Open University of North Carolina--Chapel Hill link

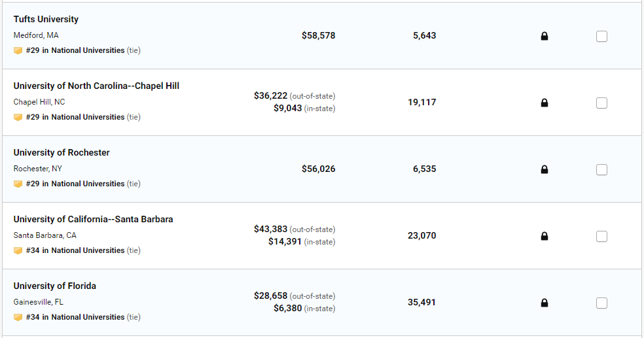96,86
